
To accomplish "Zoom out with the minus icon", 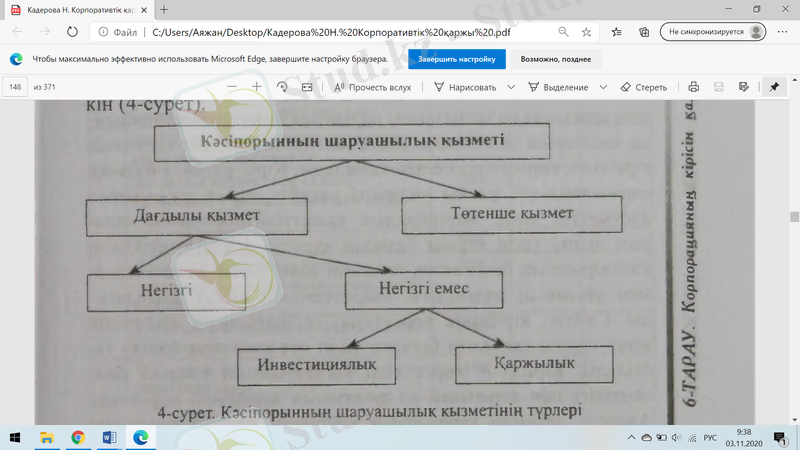I will click(232, 87).
